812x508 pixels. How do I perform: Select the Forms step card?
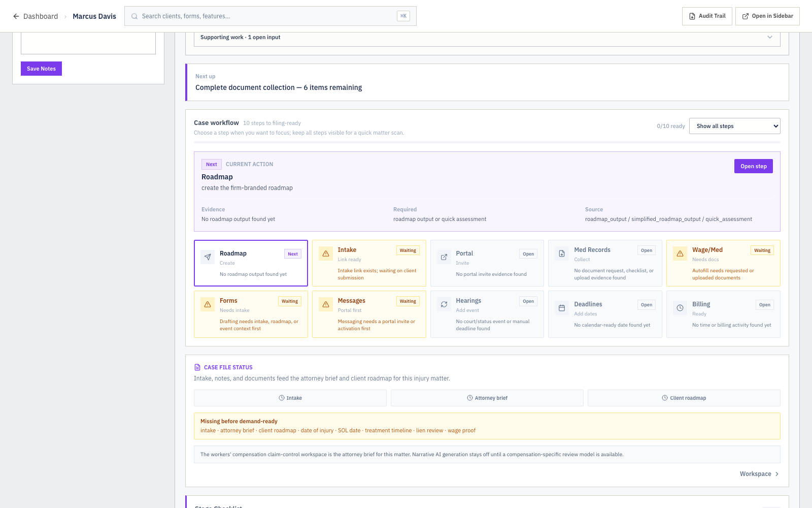[251, 314]
